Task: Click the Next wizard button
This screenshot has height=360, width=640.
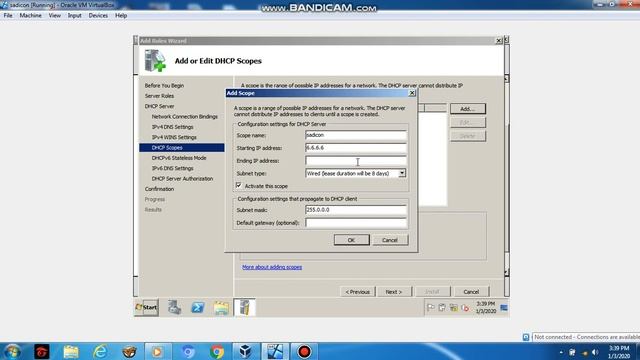Action: click(394, 292)
